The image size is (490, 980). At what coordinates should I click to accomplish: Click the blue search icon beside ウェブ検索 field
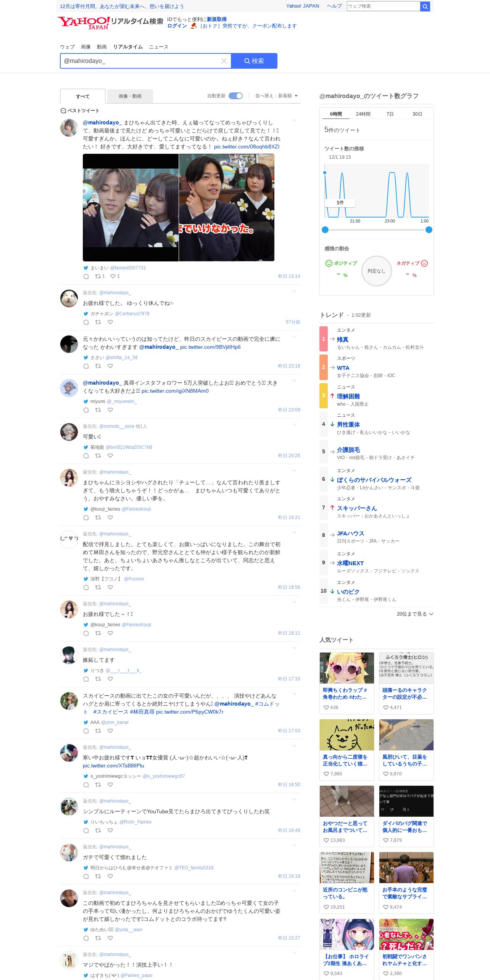pos(425,6)
